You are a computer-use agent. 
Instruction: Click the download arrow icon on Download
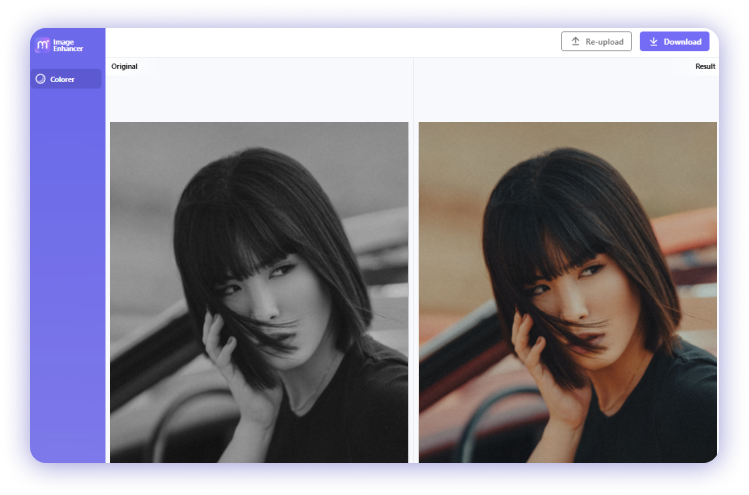click(653, 42)
